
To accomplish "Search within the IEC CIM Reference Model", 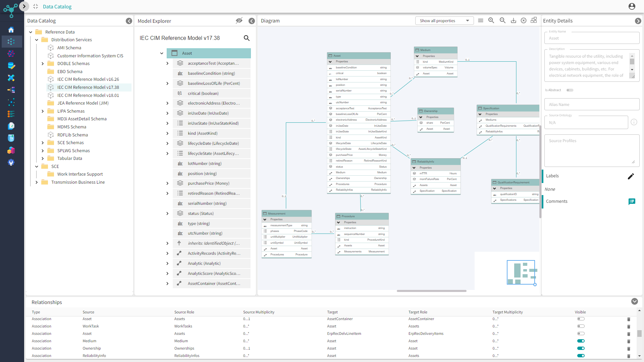I will (x=247, y=38).
